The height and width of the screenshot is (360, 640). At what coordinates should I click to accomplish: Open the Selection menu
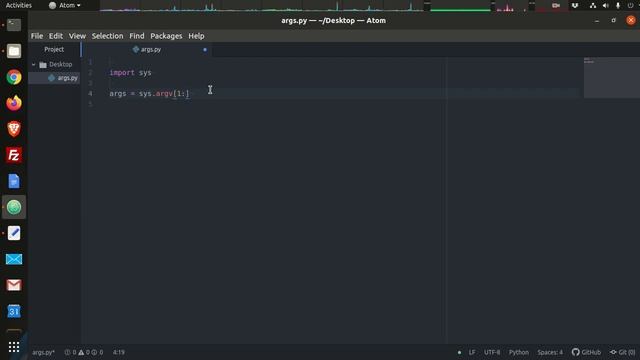107,36
